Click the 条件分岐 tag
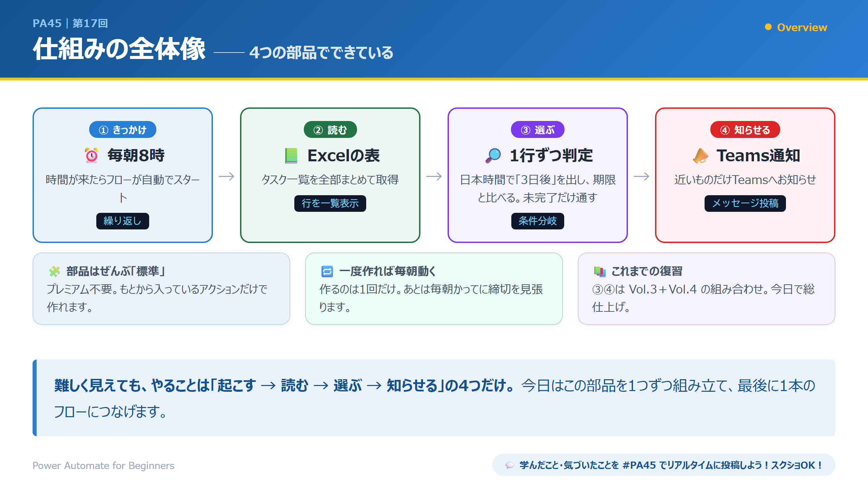The image size is (868, 488). click(x=538, y=221)
